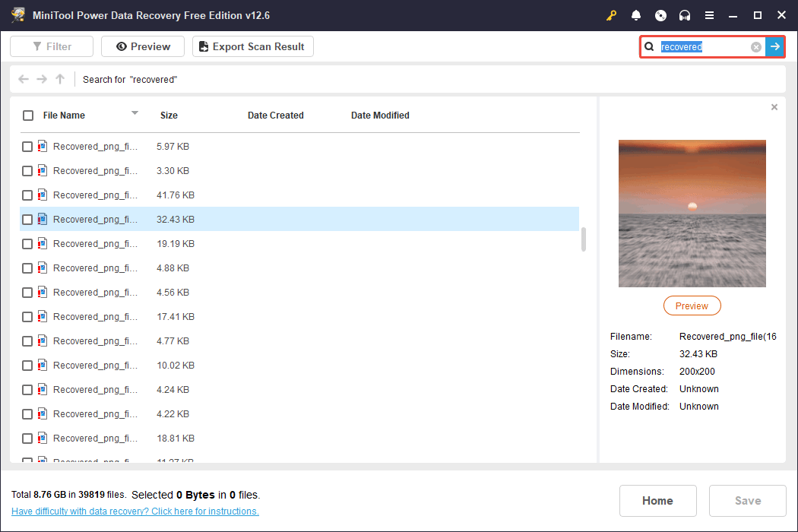Navigate up with the up arrow icon
Image resolution: width=798 pixels, height=532 pixels.
point(60,79)
